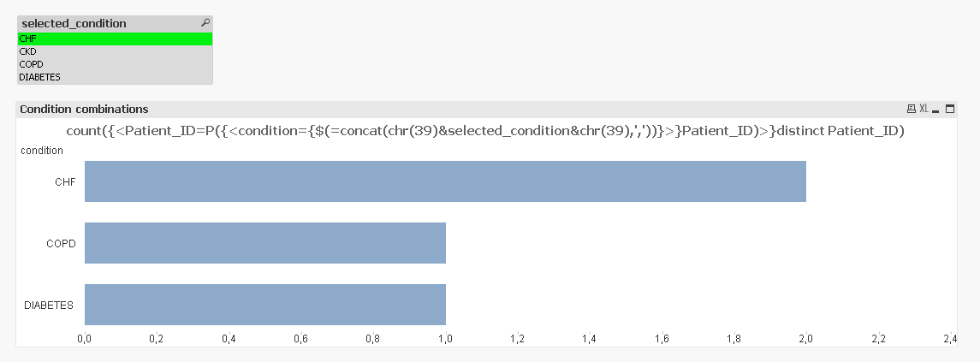The image size is (980, 362).
Task: Select CKD in the selected_condition list
Action: pyautogui.click(x=115, y=51)
